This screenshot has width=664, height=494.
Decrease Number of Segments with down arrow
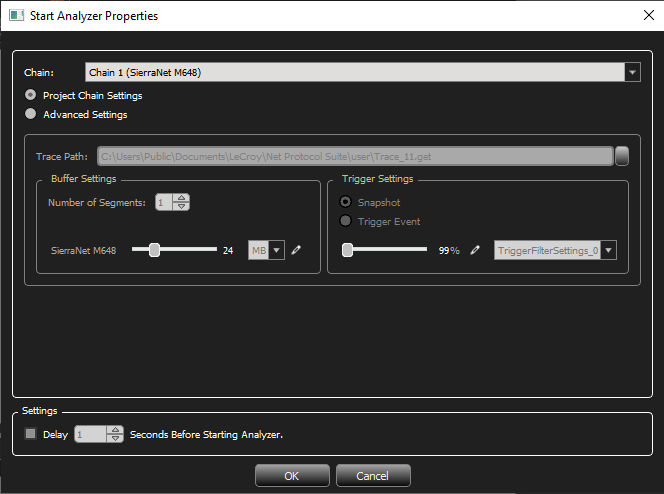[181, 206]
